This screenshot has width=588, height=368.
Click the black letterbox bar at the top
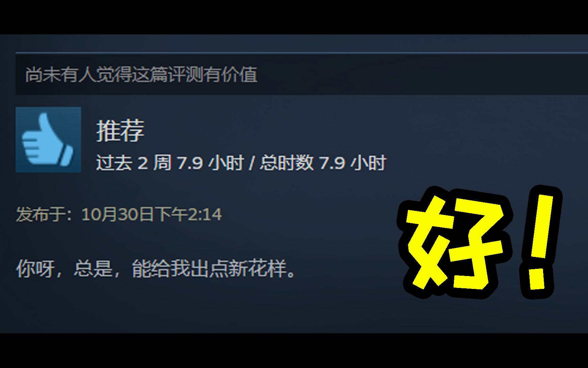[x=294, y=17]
